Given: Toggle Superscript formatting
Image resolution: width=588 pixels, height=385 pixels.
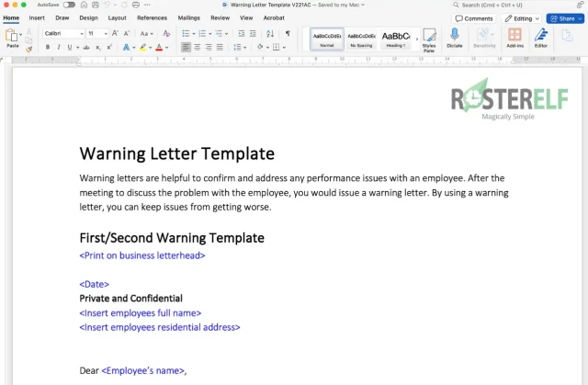Looking at the screenshot, I should [109, 47].
